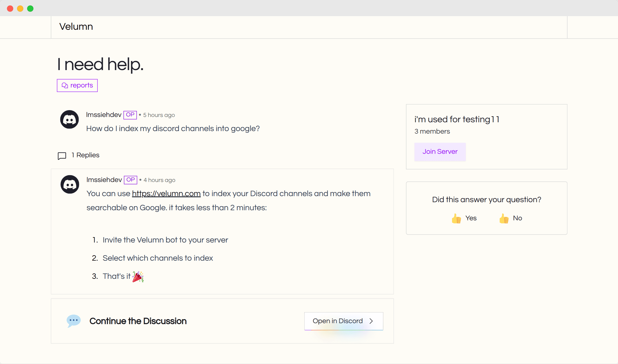Image resolution: width=618 pixels, height=364 pixels.
Task: Click the speech bubble icon beside Continue the Discussion
Action: 74,321
